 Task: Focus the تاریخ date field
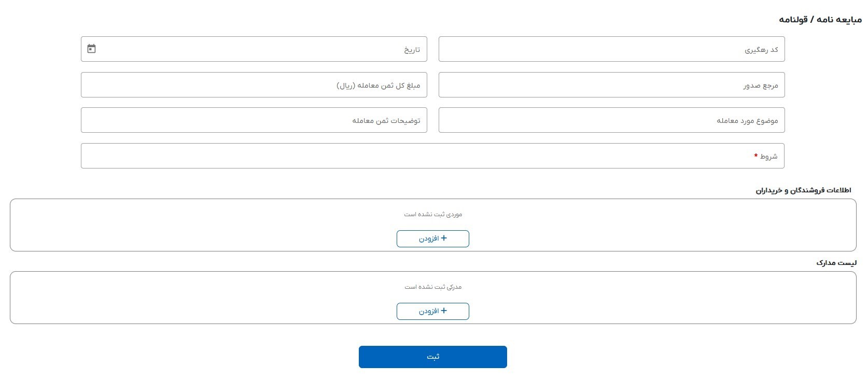point(254,49)
